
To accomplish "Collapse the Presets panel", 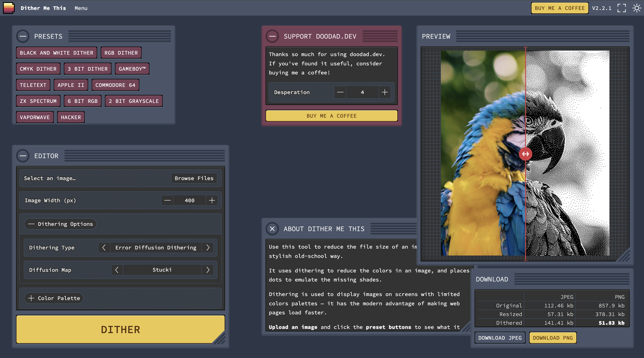I will pyautogui.click(x=23, y=36).
